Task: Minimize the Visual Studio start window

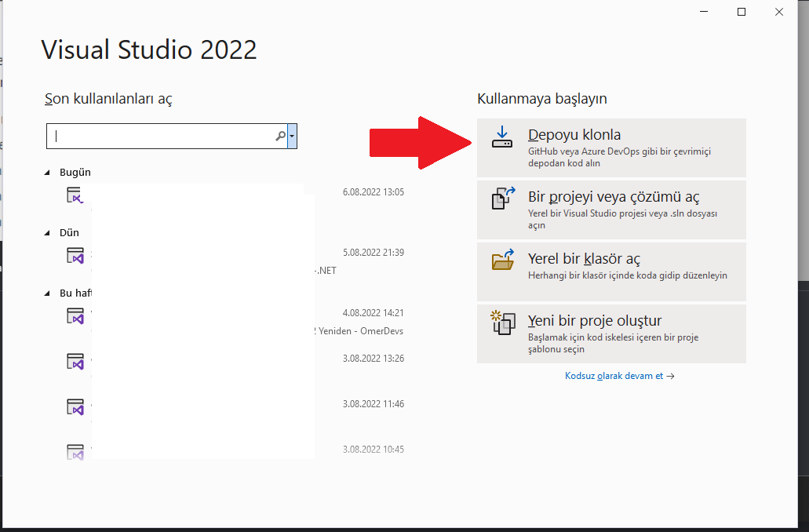Action: tap(704, 12)
